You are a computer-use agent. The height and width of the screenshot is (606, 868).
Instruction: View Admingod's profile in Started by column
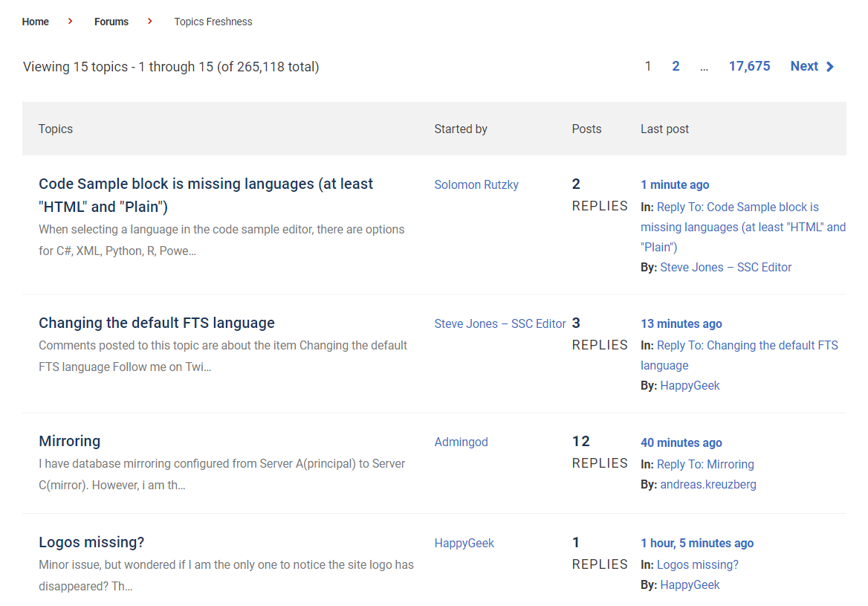[x=461, y=442]
